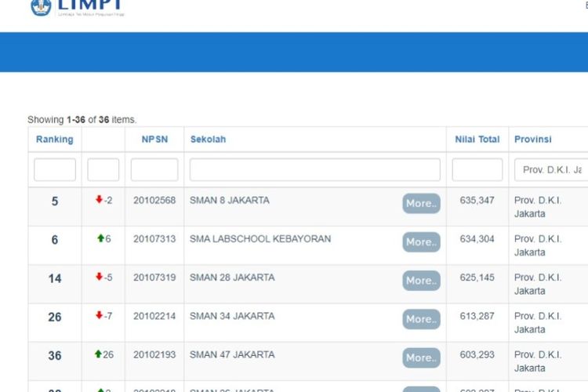Image resolution: width=588 pixels, height=392 pixels.
Task: Click green up arrow in SMAN 47 row
Action: pyautogui.click(x=98, y=354)
